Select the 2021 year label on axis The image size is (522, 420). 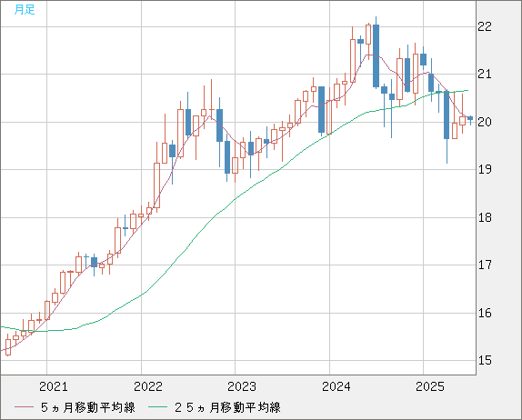[54, 386]
